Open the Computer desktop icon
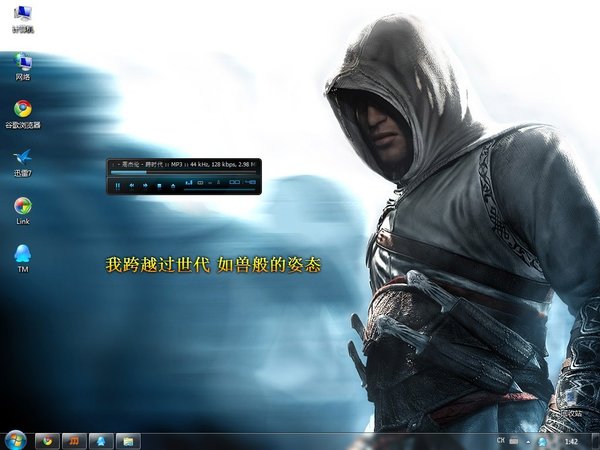Screen dimensions: 600x450 [21, 16]
